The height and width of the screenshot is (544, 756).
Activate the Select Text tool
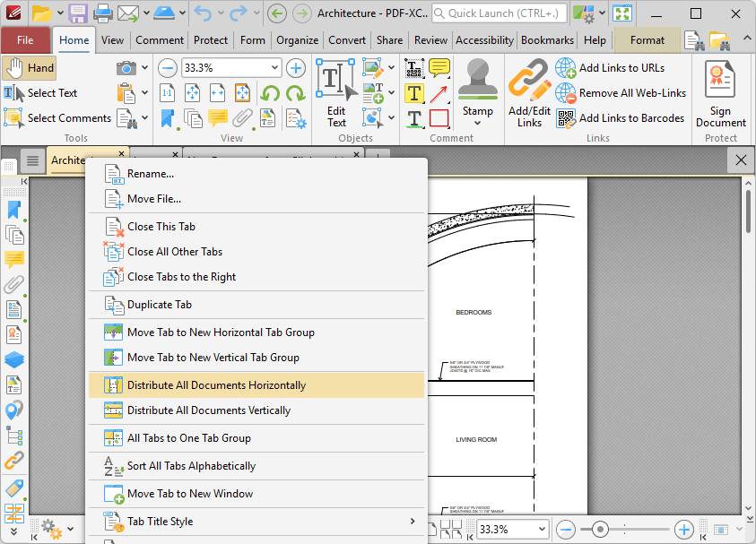39,92
